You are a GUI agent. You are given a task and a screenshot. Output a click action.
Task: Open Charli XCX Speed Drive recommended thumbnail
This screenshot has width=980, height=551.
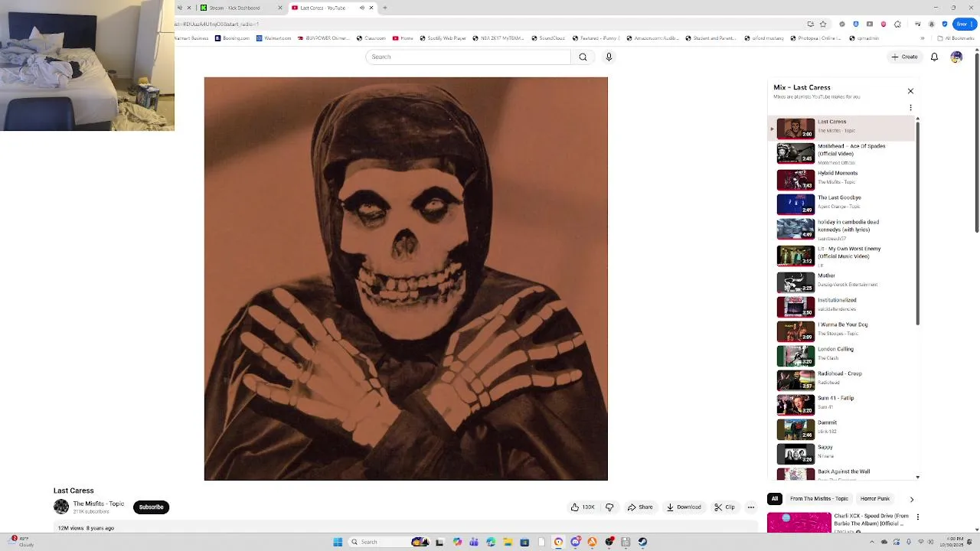click(799, 523)
